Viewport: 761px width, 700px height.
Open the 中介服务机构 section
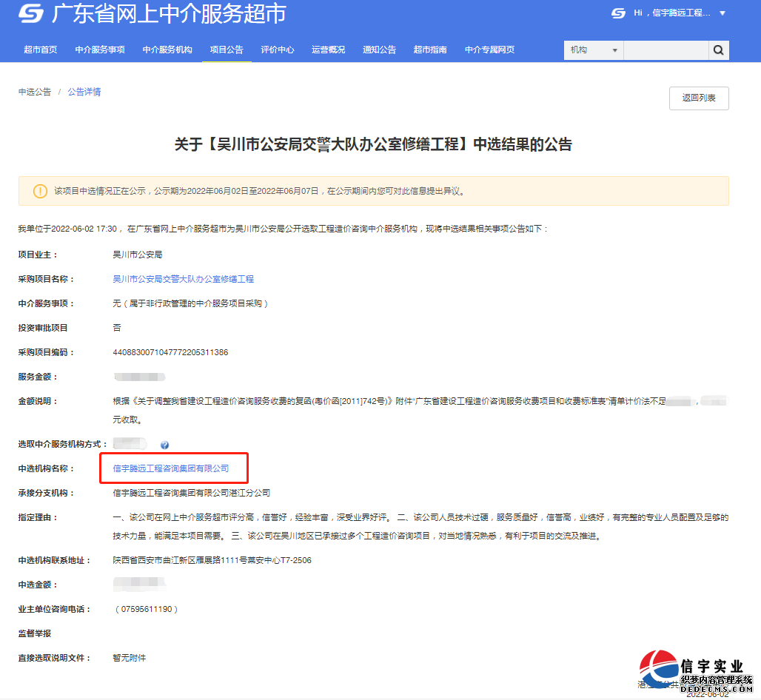pos(167,50)
